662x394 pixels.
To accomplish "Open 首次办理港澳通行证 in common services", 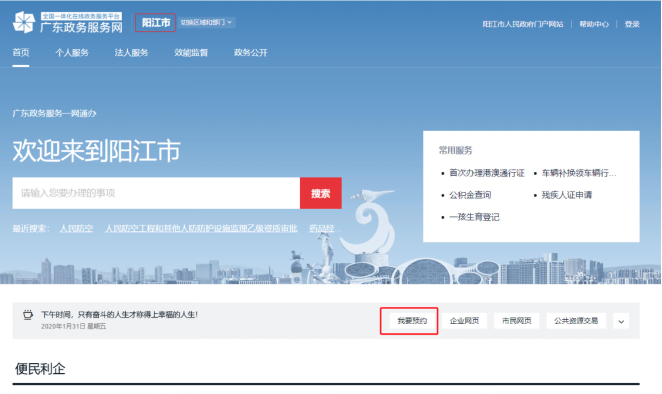I will 487,173.
